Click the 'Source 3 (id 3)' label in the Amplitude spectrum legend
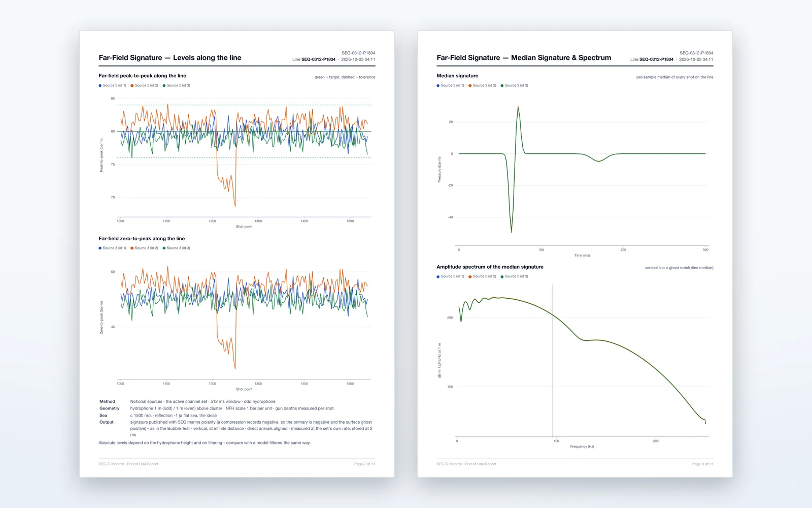 point(517,276)
